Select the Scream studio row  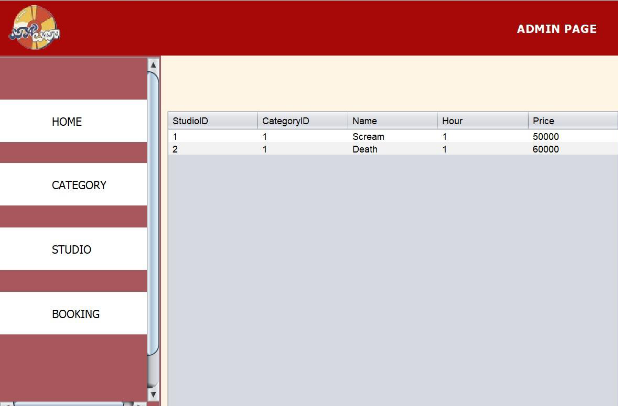pyautogui.click(x=368, y=136)
